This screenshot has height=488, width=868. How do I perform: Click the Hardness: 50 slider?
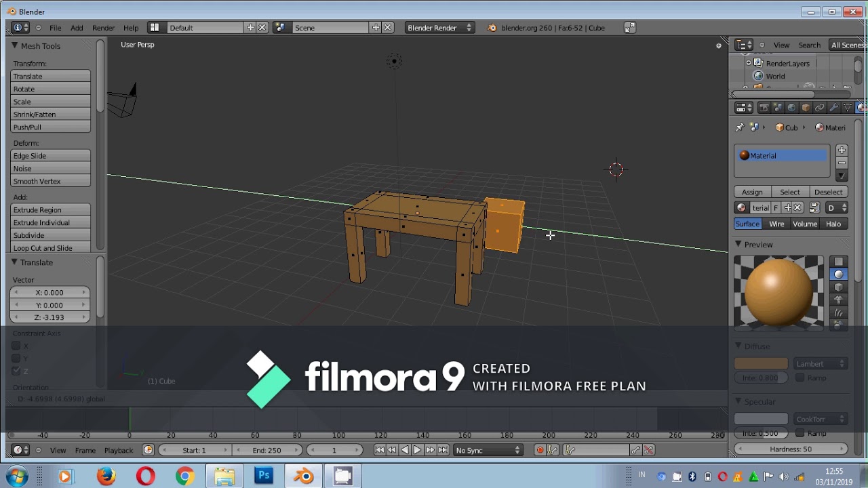click(791, 449)
